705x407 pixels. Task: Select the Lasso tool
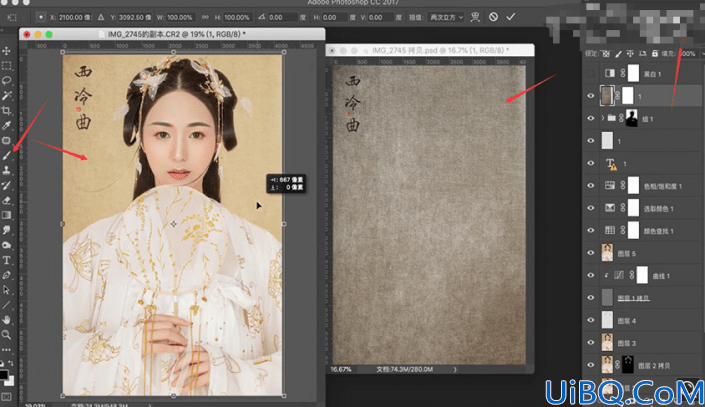click(x=6, y=81)
